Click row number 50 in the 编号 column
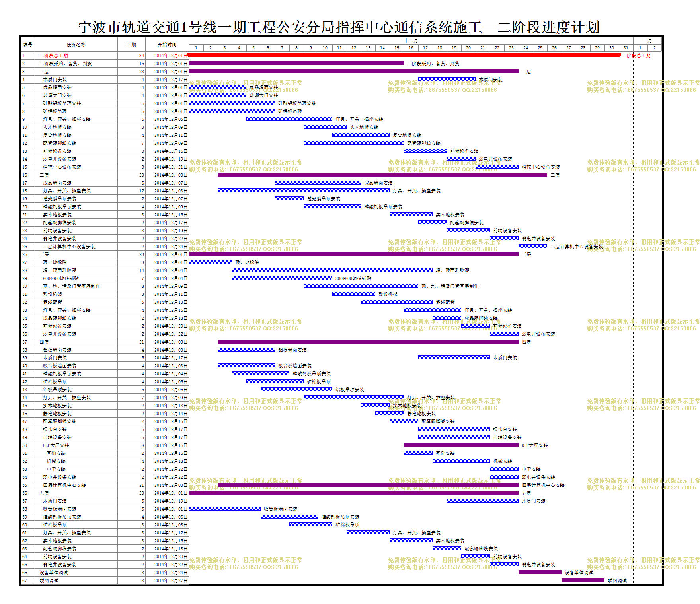The image size is (700, 604). pyautogui.click(x=25, y=445)
